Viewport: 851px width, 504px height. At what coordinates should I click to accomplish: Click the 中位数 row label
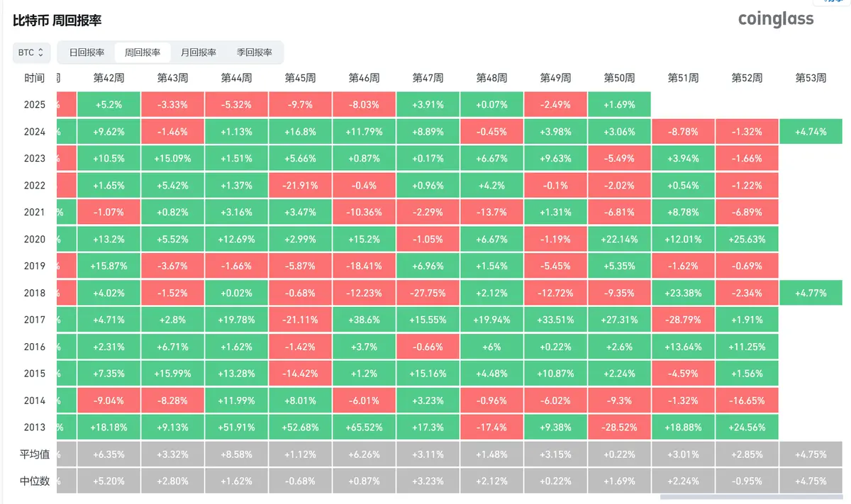coord(34,481)
